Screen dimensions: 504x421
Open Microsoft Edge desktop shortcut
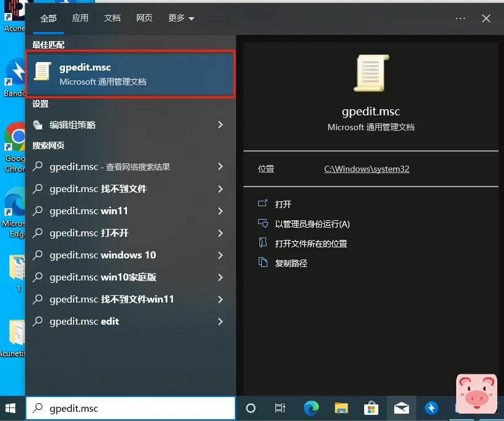pyautogui.click(x=14, y=212)
